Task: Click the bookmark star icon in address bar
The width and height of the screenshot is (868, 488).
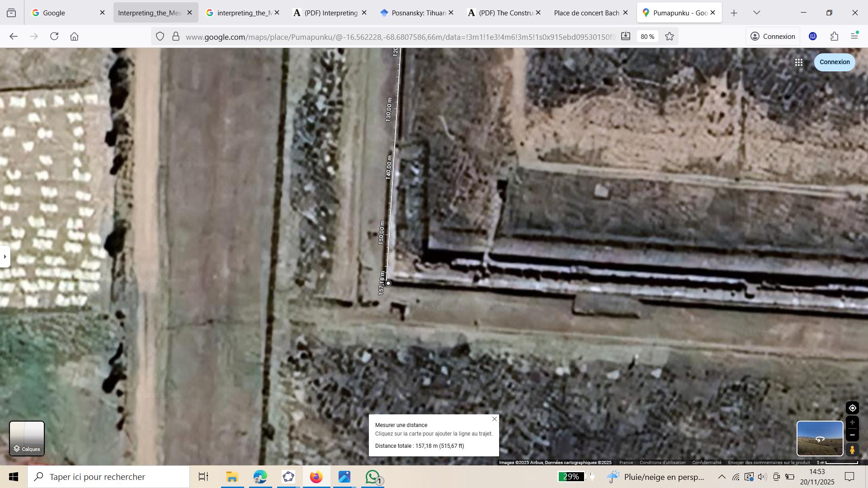Action: [x=670, y=37]
